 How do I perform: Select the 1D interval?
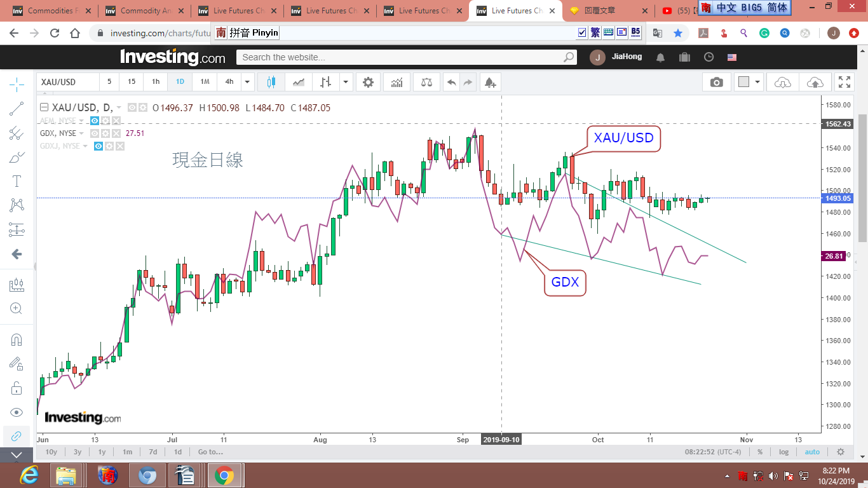(180, 82)
